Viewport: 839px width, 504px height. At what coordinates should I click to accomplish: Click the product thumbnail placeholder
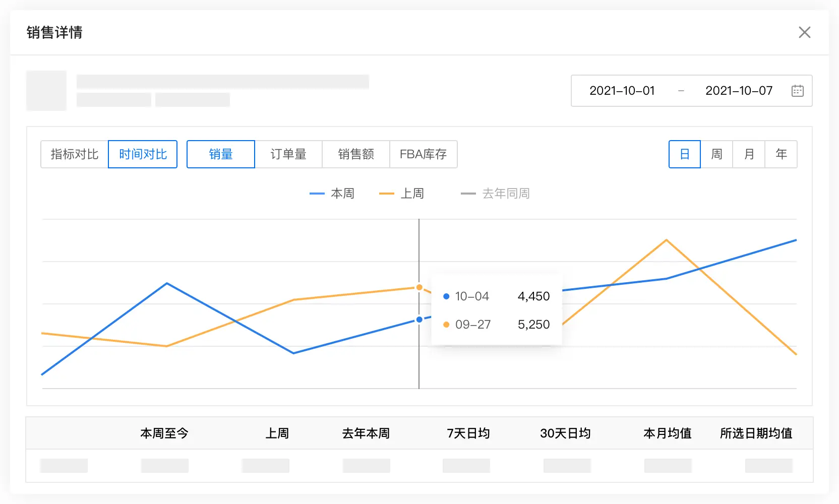pos(46,91)
